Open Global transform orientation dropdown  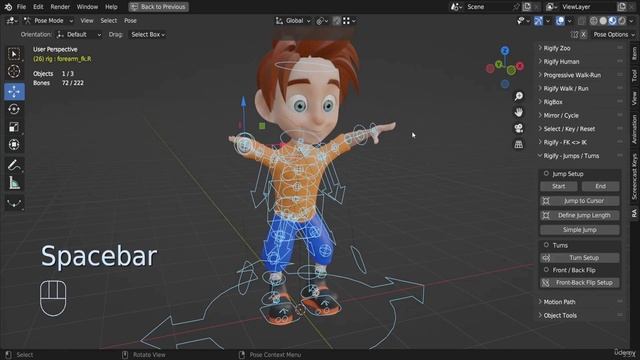coord(293,21)
